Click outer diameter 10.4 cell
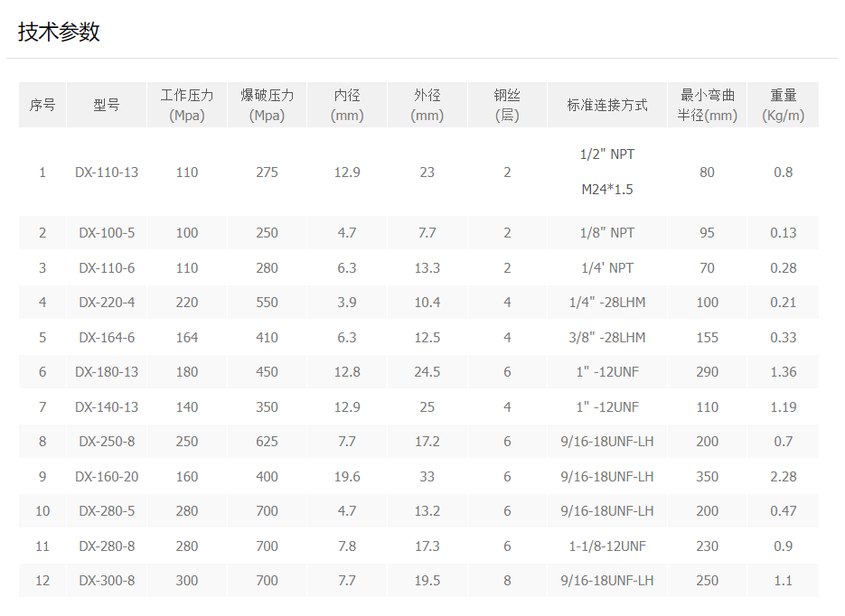This screenshot has width=845, height=616. pyautogui.click(x=427, y=302)
